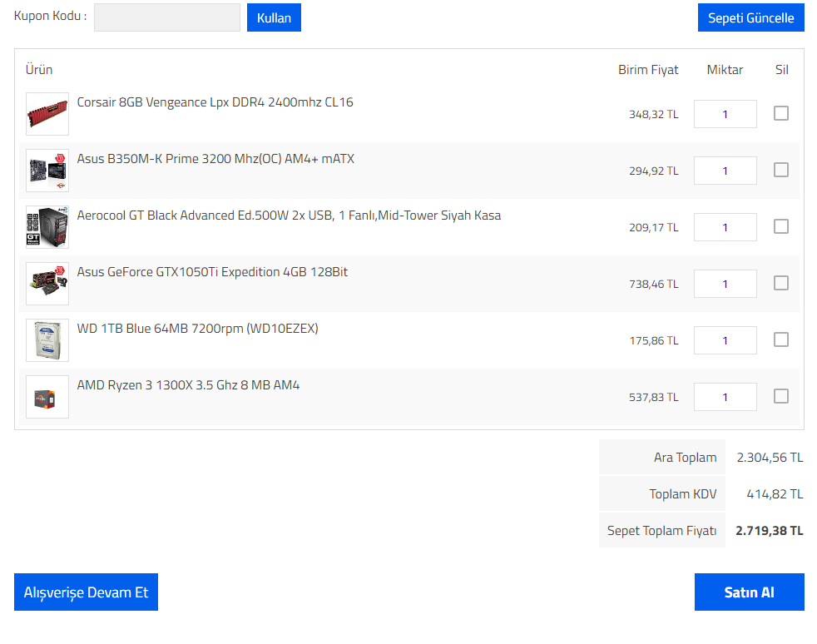Select the GTX1050Ti graphics card image
The image size is (817, 644).
(47, 284)
